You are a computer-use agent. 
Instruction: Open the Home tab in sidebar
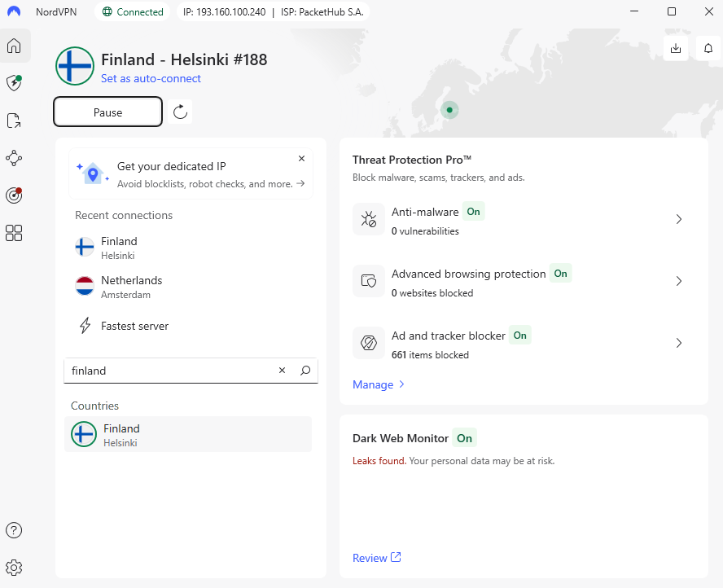coord(15,46)
